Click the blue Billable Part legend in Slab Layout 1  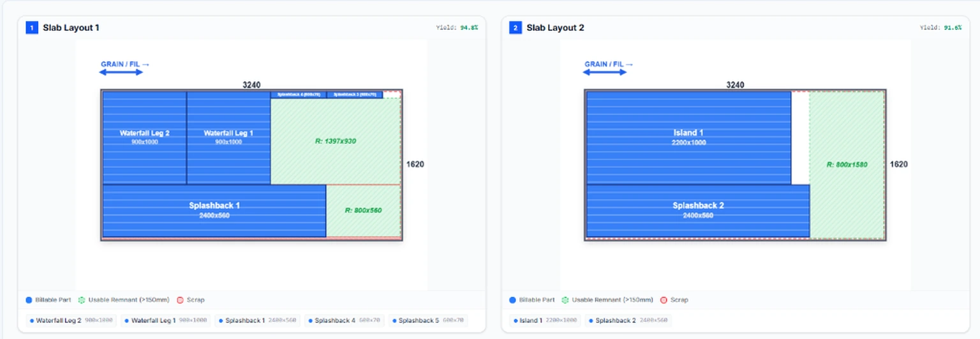click(x=48, y=299)
